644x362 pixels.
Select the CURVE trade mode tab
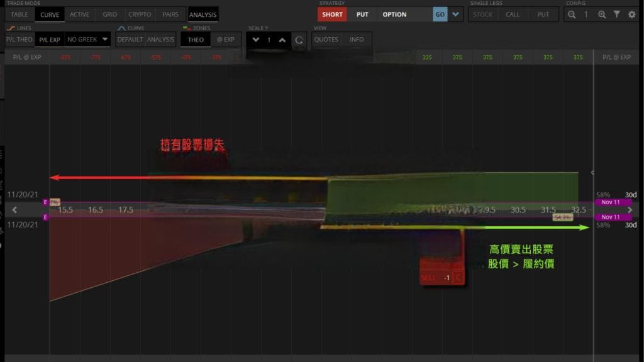coord(50,14)
